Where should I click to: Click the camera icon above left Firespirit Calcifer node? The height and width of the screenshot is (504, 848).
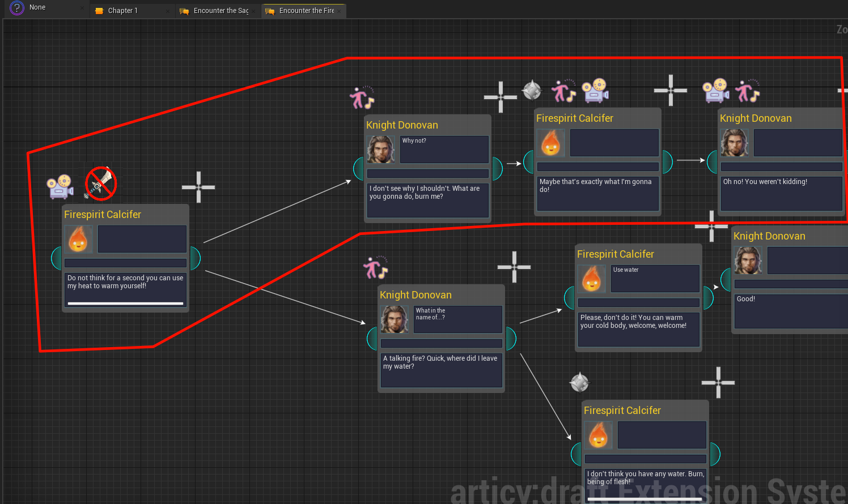click(61, 186)
